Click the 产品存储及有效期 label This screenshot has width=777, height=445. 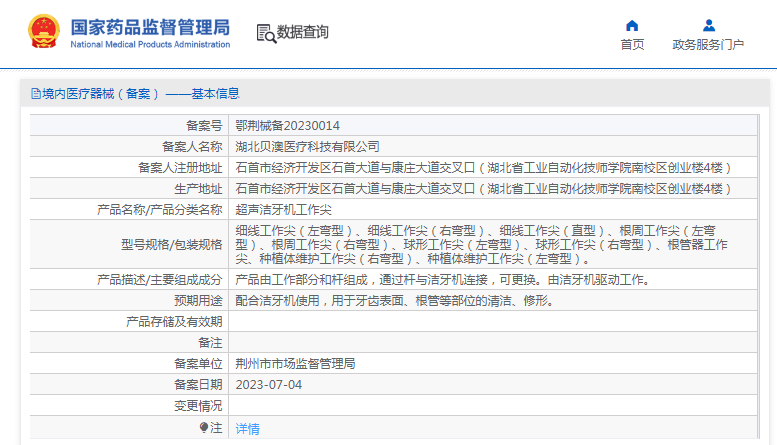coord(174,322)
